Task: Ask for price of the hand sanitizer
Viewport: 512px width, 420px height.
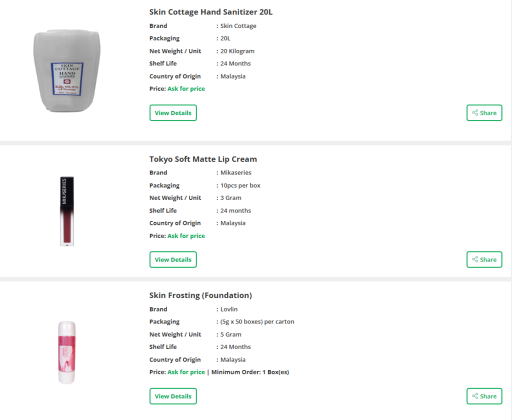Action: [x=186, y=89]
